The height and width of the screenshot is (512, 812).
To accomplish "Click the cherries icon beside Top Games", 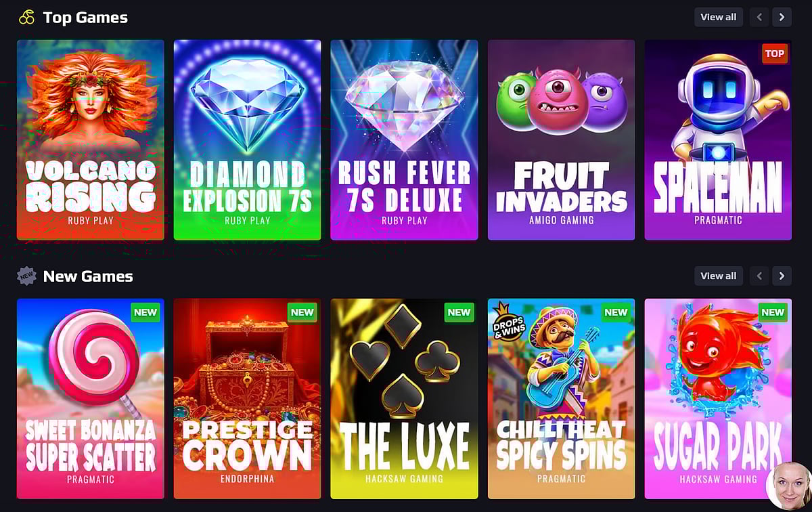I will [26, 18].
